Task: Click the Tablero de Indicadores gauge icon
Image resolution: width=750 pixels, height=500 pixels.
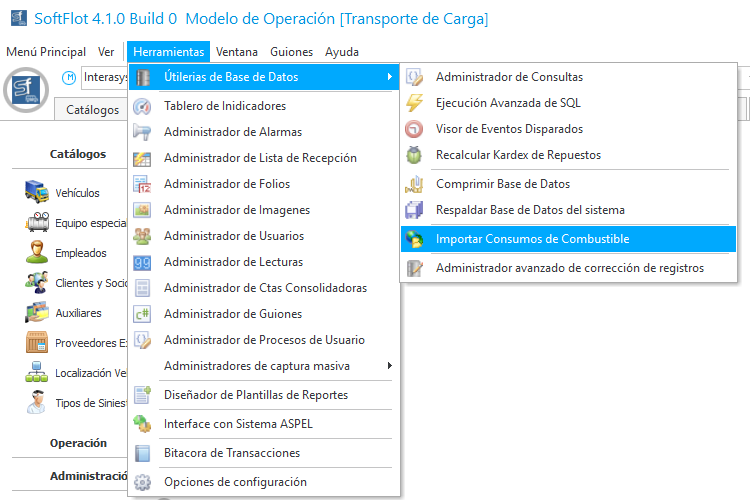Action: pyautogui.click(x=143, y=106)
